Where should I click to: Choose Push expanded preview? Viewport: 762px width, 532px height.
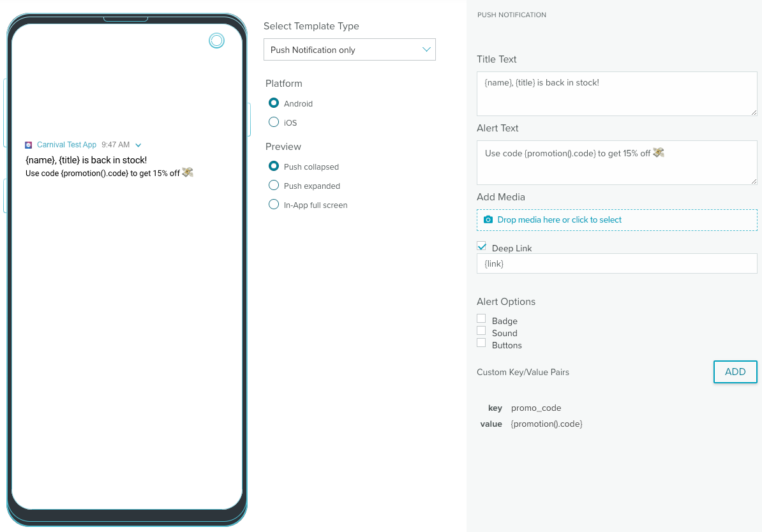click(274, 185)
